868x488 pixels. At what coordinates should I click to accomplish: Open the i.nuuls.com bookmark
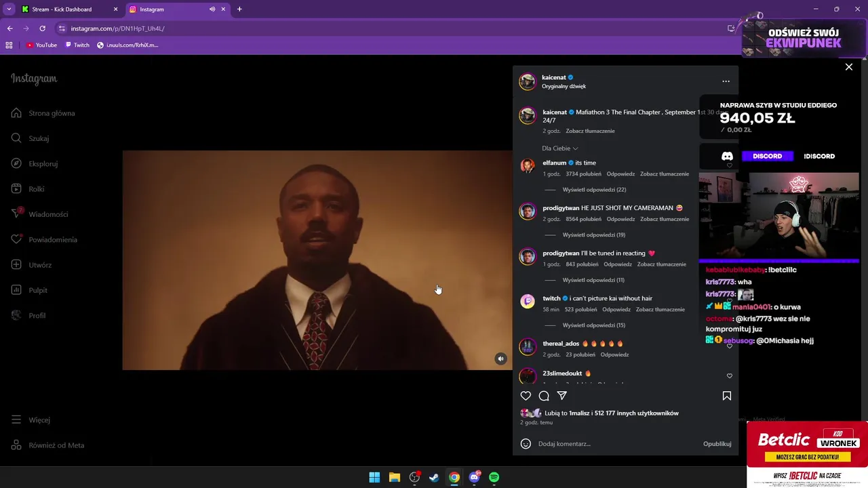point(127,45)
